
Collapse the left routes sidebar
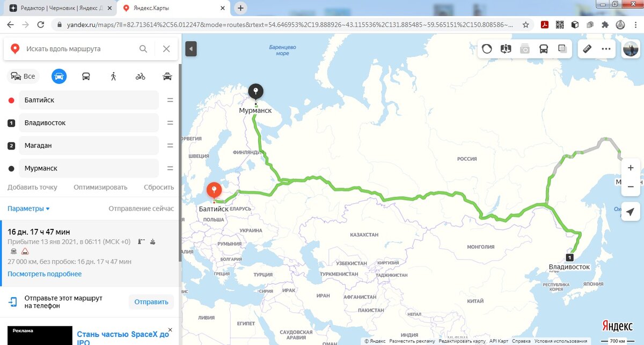(192, 49)
